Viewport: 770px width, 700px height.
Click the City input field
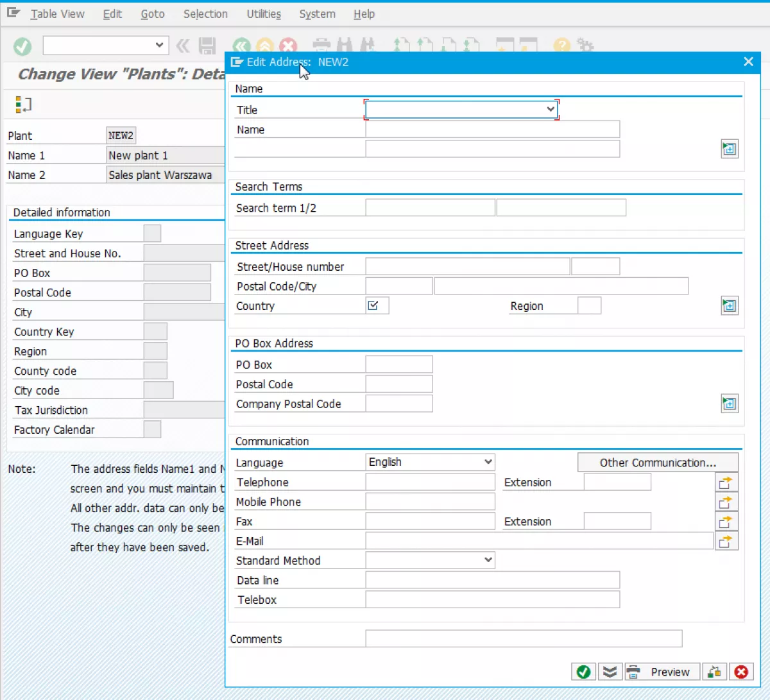click(561, 286)
